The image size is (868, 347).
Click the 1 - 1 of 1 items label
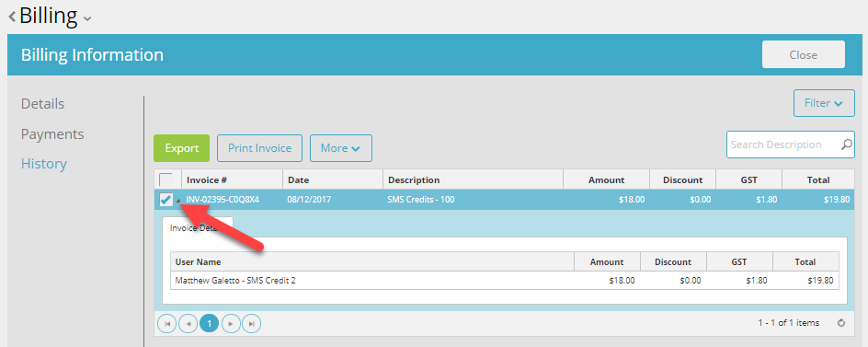(789, 323)
